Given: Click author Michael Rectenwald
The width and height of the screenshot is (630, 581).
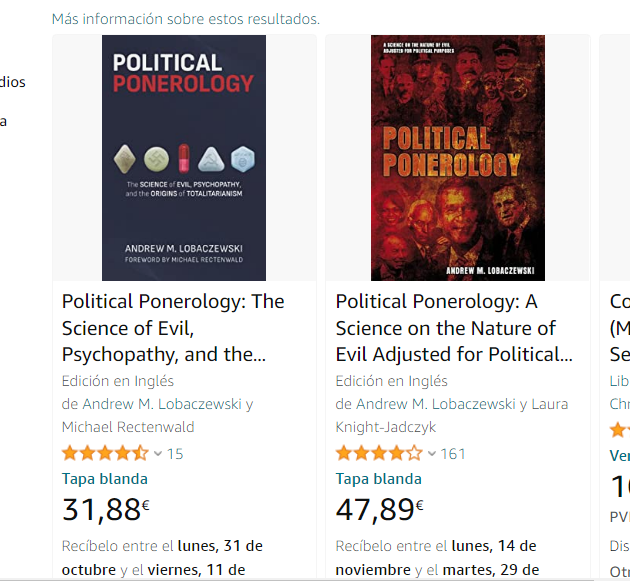Looking at the screenshot, I should 128,427.
